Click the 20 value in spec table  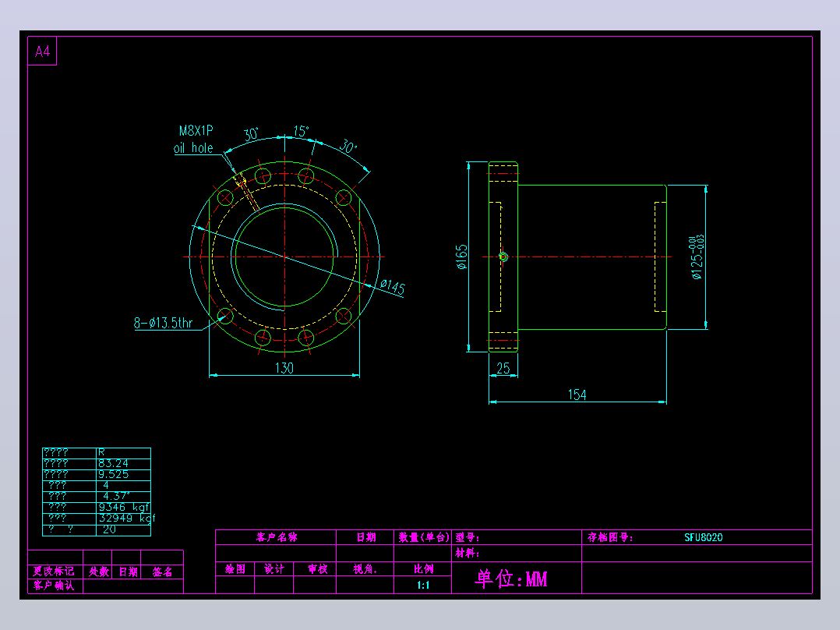109,529
